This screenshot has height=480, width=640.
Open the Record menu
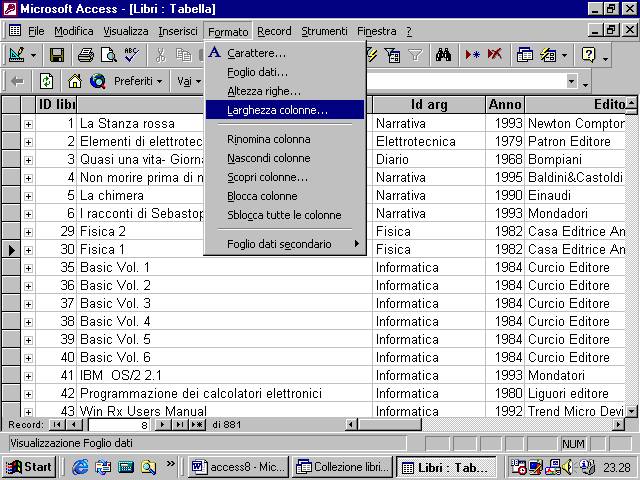point(274,31)
